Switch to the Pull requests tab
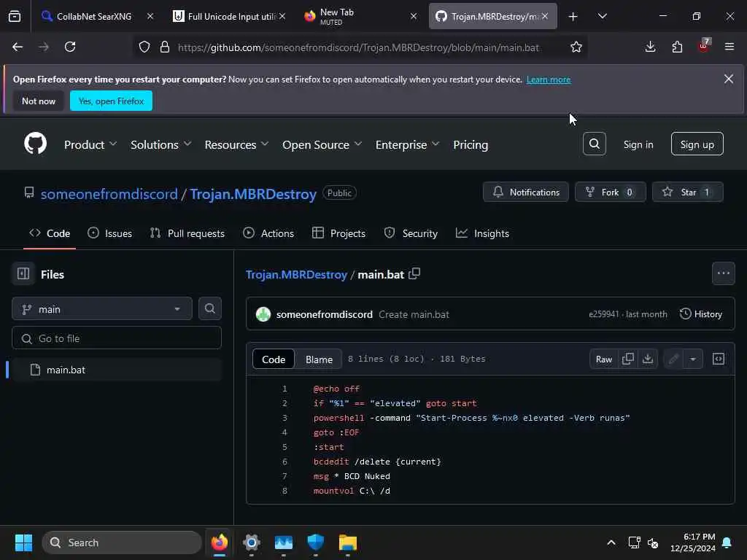Screen dimensions: 747x560 coord(187,233)
